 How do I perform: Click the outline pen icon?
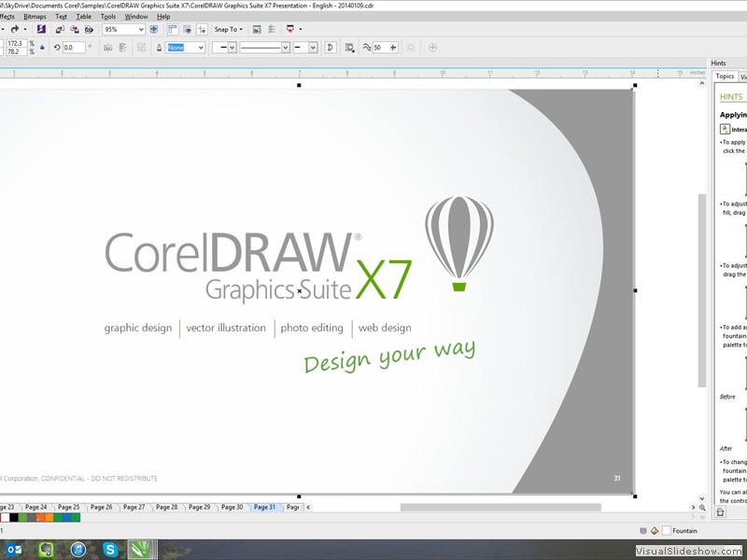click(159, 48)
